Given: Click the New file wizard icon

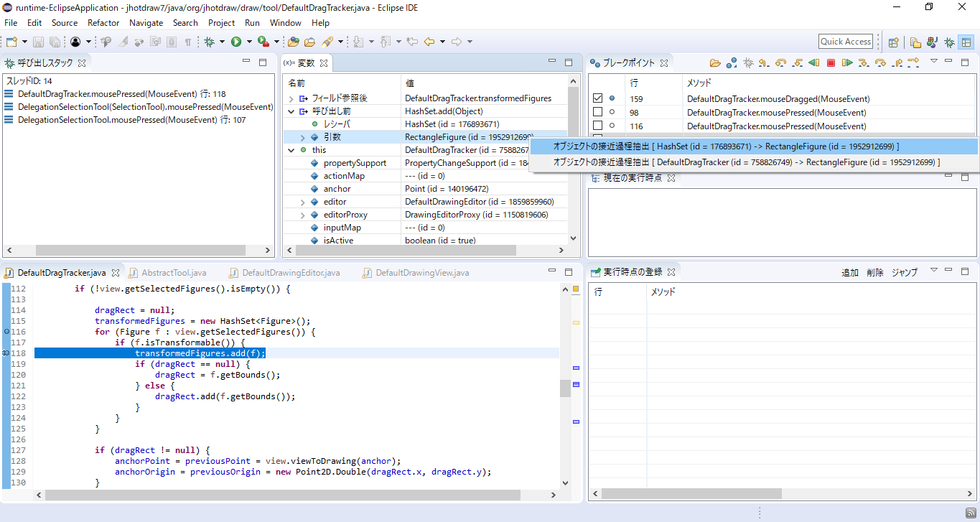Looking at the screenshot, I should coord(11,42).
